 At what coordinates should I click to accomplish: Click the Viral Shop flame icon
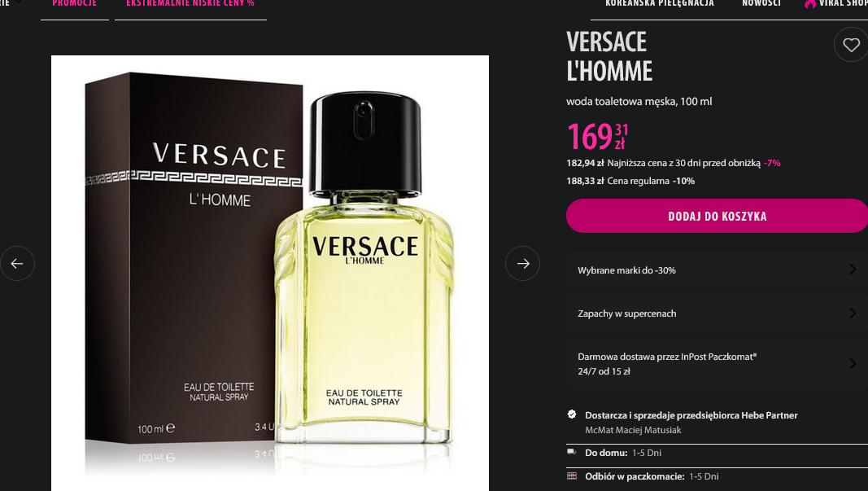pos(810,3)
